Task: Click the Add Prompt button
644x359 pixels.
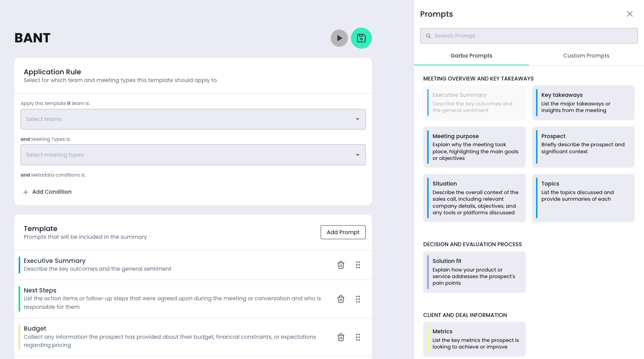Action: tap(343, 232)
